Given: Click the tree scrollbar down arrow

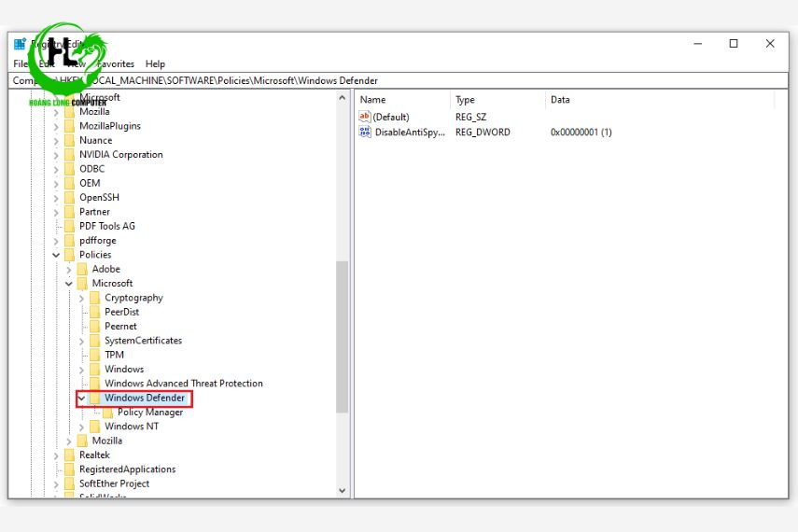Looking at the screenshot, I should (343, 491).
